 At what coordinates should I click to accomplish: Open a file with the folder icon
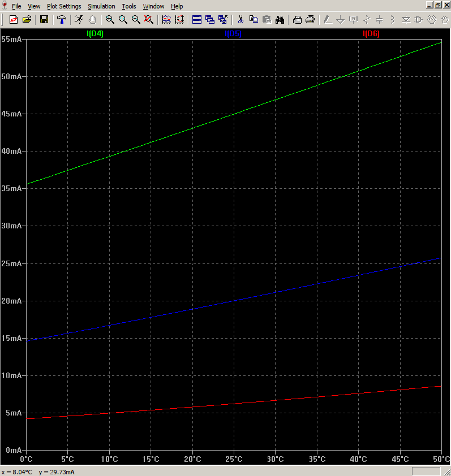tap(27, 20)
